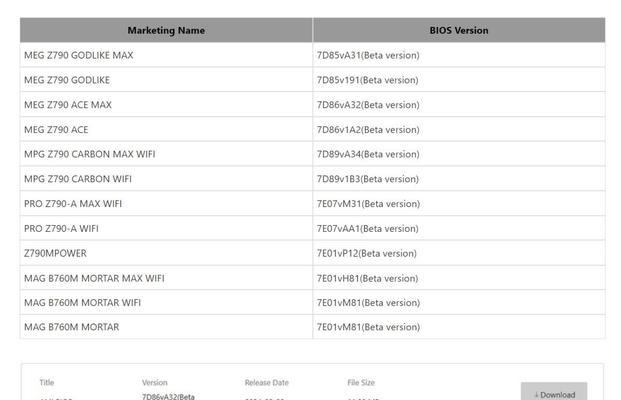
Task: Select the Z790MPOWER table row
Action: [312, 253]
